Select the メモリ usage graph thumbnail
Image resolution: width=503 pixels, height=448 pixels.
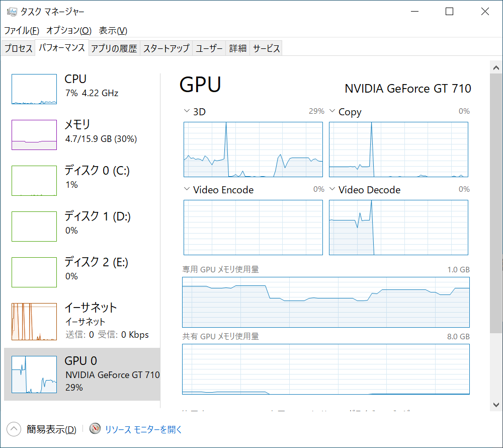pos(34,135)
